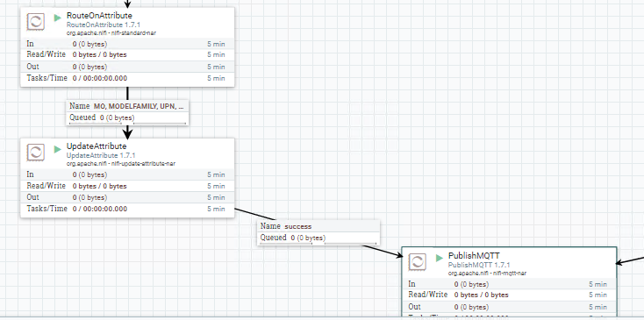Click the Out row of UpdateAttribute

click(127, 197)
